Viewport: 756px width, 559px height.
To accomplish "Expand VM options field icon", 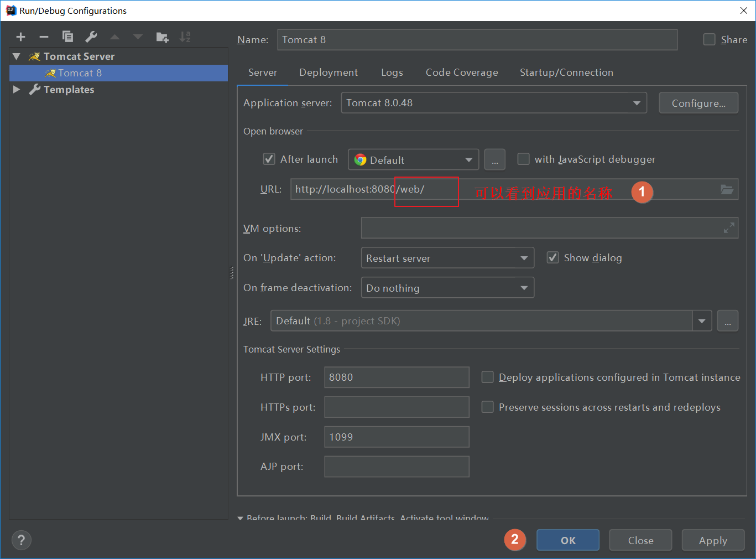I will pos(729,227).
